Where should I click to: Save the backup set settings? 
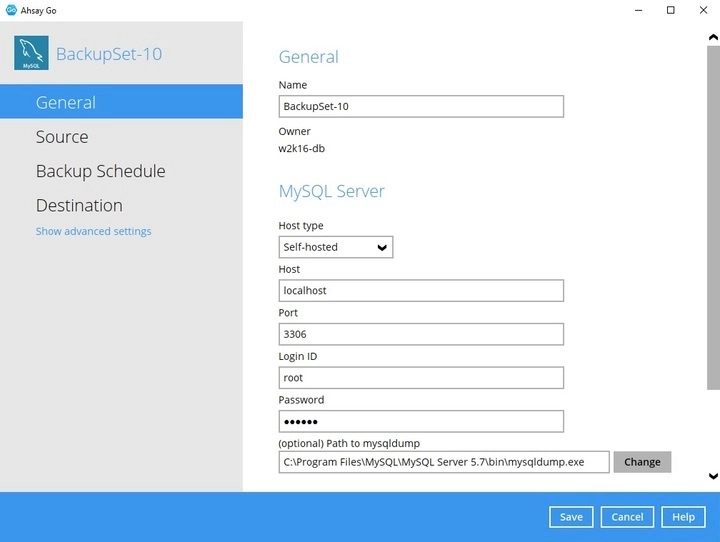[571, 517]
